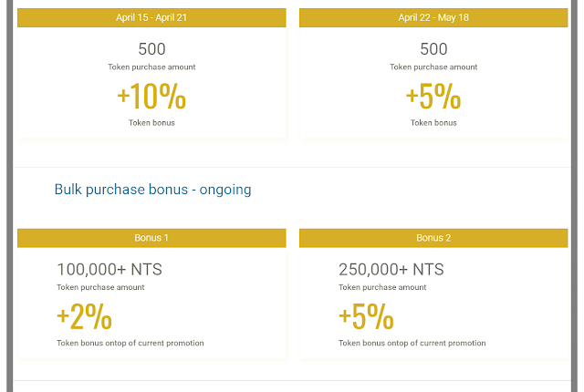Screen dimensions: 584x392
Task: Click the 100,000+ NTS amount
Action: coord(109,269)
